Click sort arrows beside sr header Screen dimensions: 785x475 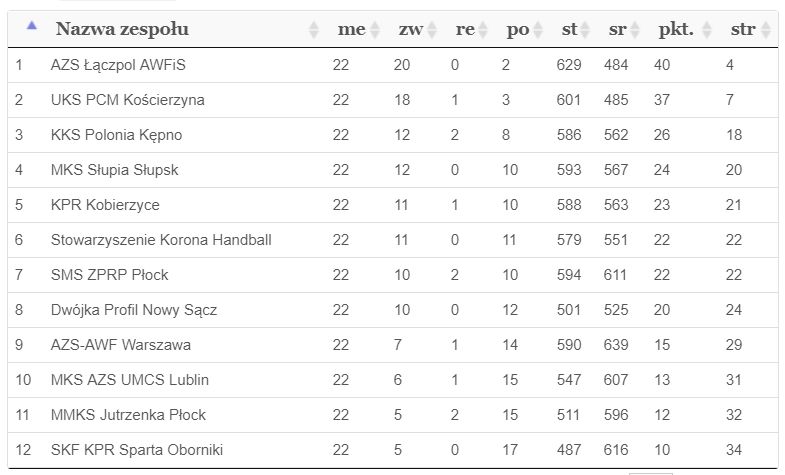point(634,30)
